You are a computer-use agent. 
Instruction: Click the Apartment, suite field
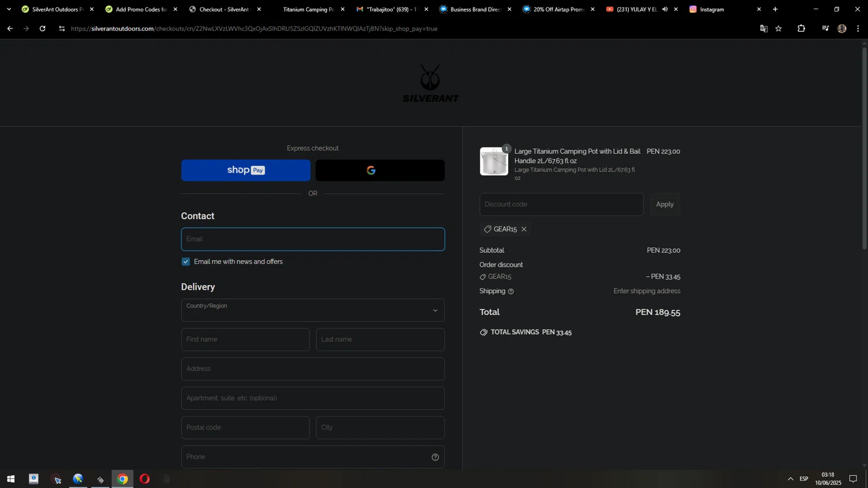coord(313,398)
